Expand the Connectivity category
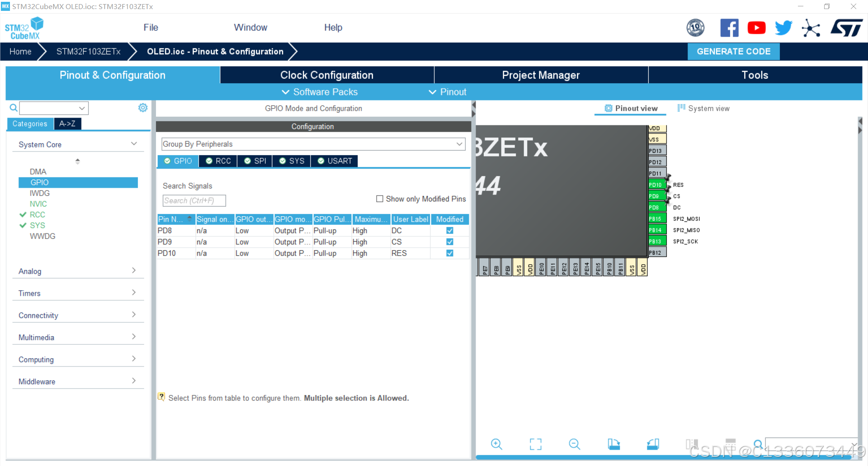The image size is (868, 466). [78, 315]
